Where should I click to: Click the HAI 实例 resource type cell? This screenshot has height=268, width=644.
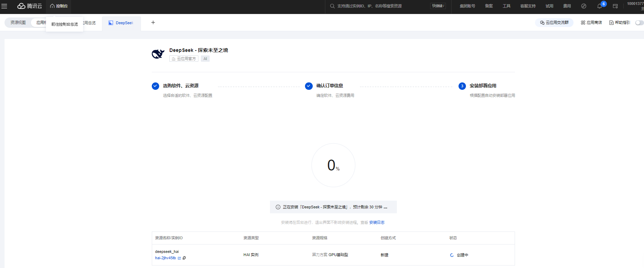click(251, 255)
